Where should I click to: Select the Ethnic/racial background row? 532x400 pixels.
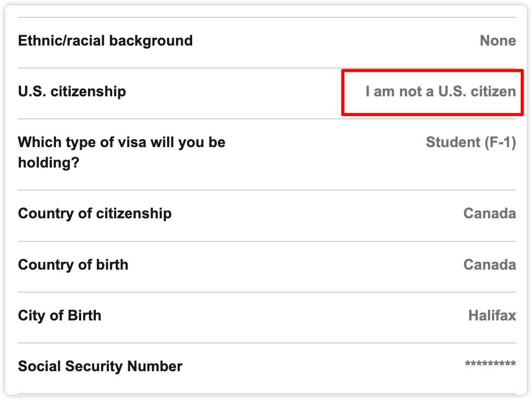267,42
